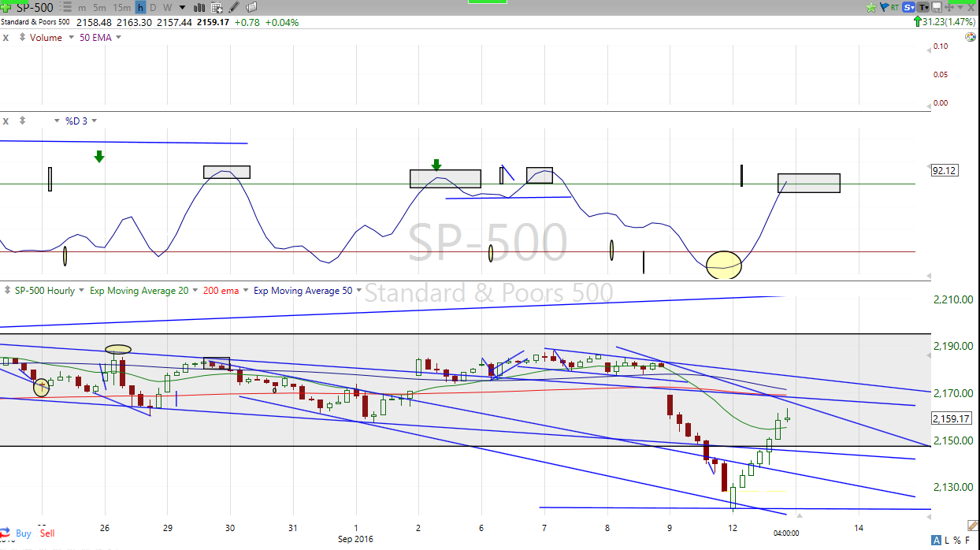The height and width of the screenshot is (550, 980).
Task: Close the Volume pane with x
Action: point(6,38)
